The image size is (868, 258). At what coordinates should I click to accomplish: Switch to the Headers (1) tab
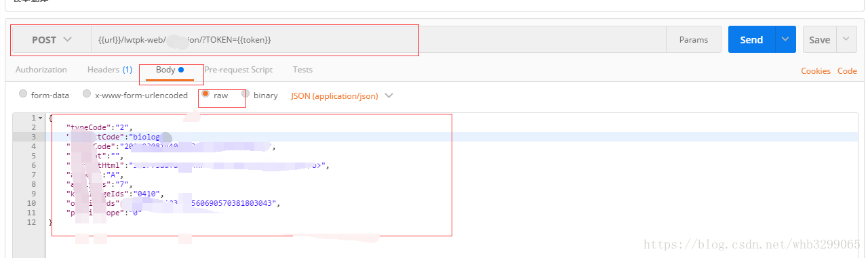110,70
